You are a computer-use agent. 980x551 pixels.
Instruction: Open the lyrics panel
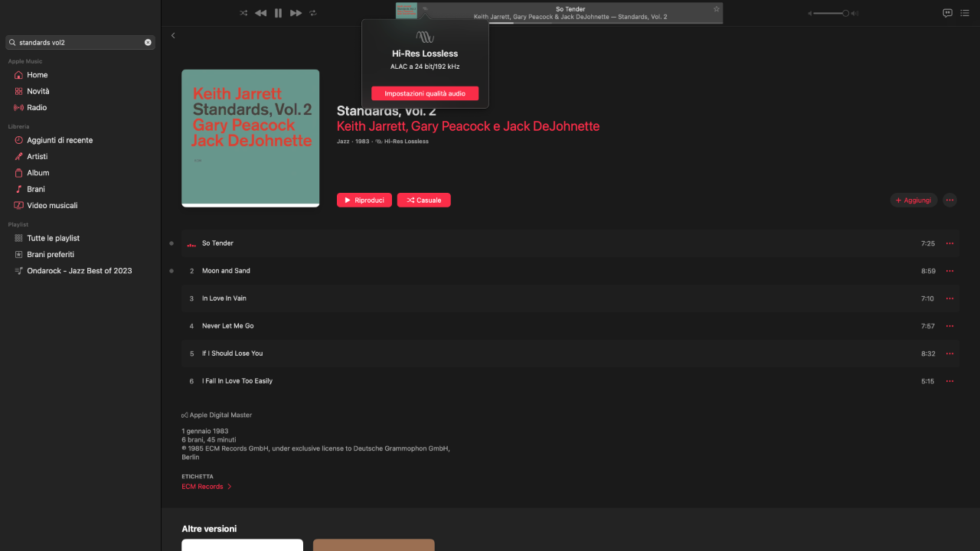point(947,13)
